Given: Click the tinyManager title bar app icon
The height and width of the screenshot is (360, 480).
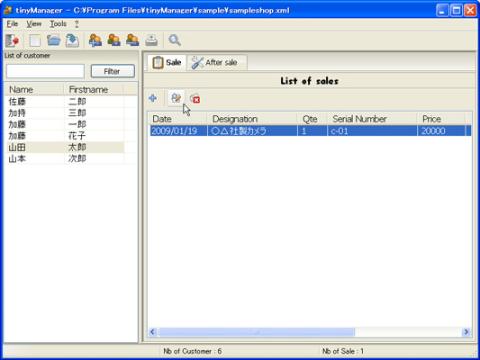Looking at the screenshot, I should pos(8,10).
